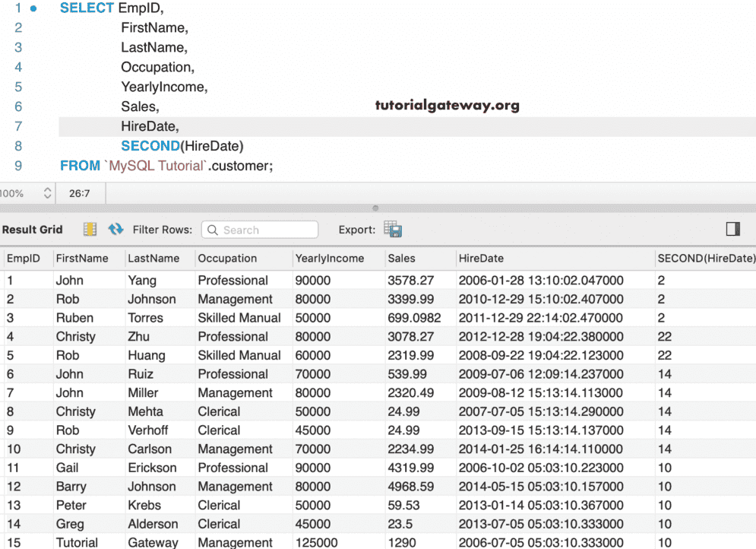Select cell 'Gateway' in row 15
The width and height of the screenshot is (756, 549).
point(153,543)
